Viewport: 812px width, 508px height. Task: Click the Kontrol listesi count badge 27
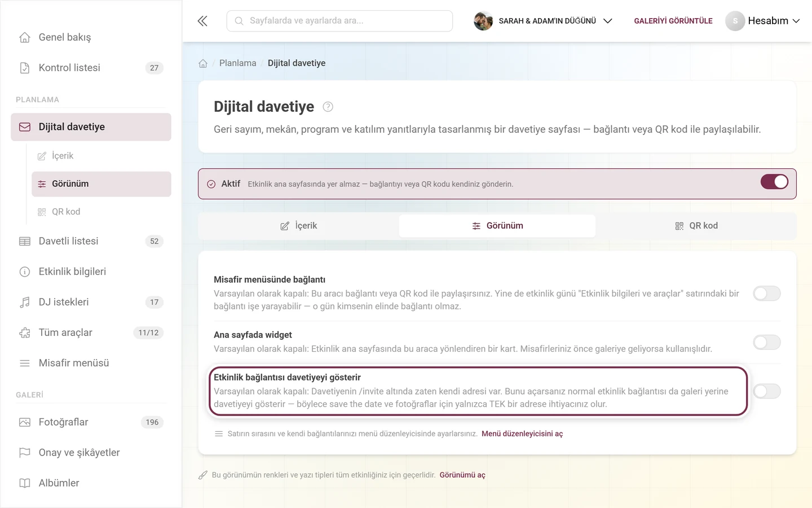[x=155, y=68]
